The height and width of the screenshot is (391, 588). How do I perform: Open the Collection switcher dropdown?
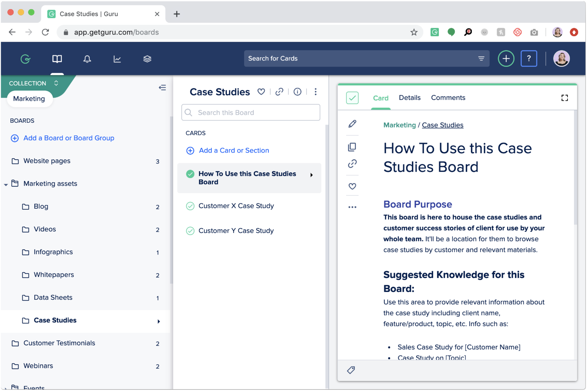(56, 83)
